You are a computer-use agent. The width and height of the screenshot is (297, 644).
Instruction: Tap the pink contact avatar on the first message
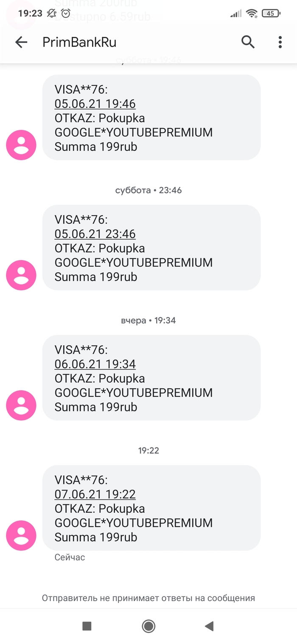tap(21, 145)
